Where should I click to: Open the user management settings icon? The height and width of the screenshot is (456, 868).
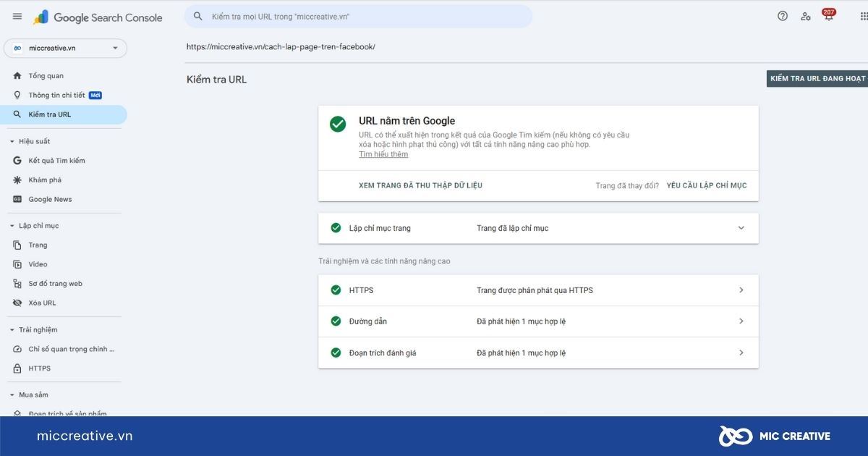tap(805, 16)
